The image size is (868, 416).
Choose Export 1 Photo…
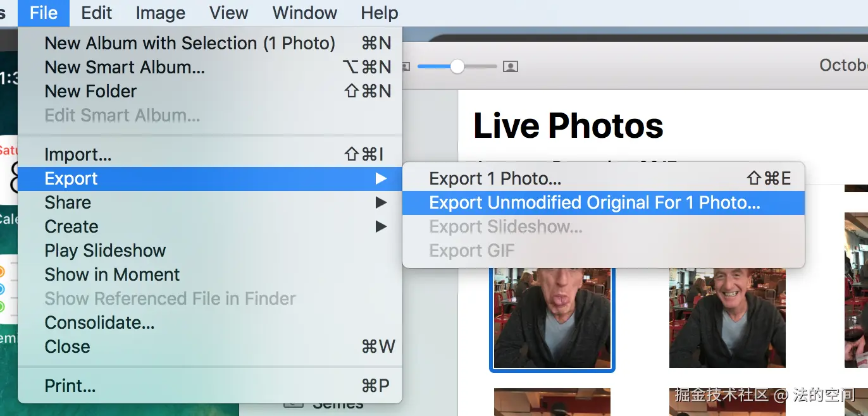(x=604, y=178)
